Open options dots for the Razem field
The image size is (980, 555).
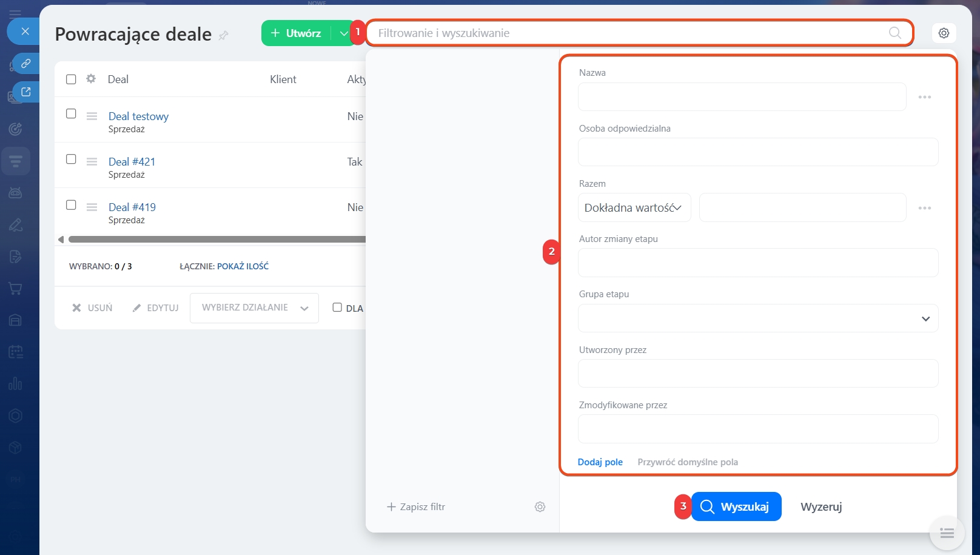point(924,208)
